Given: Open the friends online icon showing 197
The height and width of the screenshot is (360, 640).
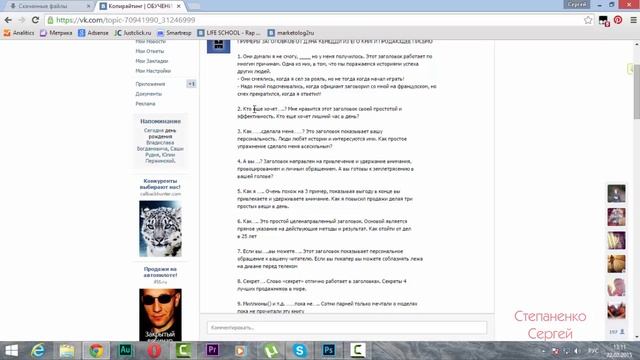Looking at the screenshot, I should [616, 332].
